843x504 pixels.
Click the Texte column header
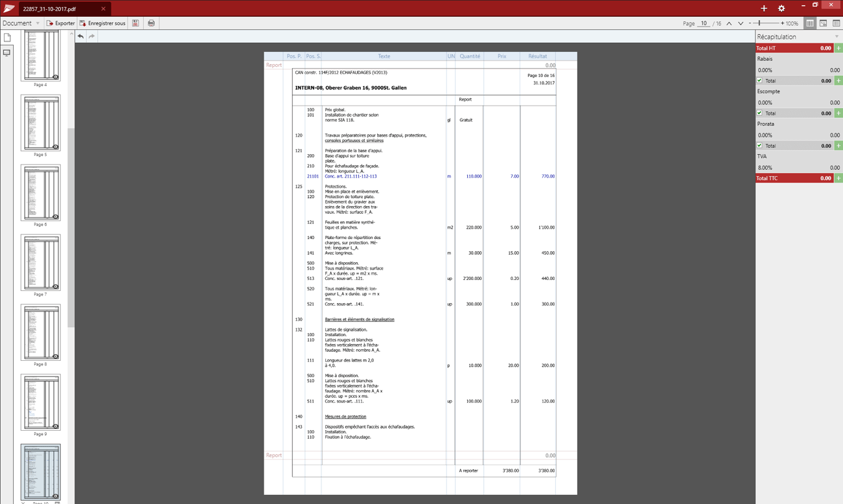point(384,56)
